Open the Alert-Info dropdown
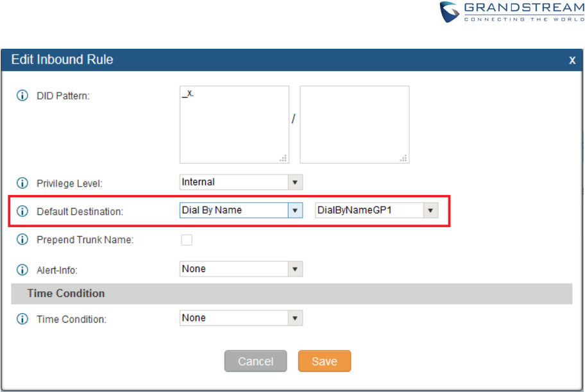 (241, 269)
